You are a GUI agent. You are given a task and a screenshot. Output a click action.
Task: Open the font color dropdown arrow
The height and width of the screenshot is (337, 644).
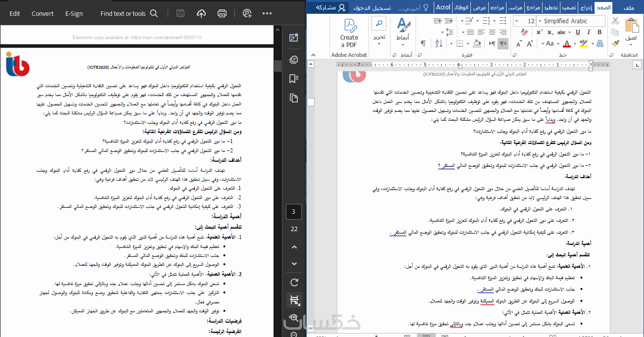[x=575, y=44]
